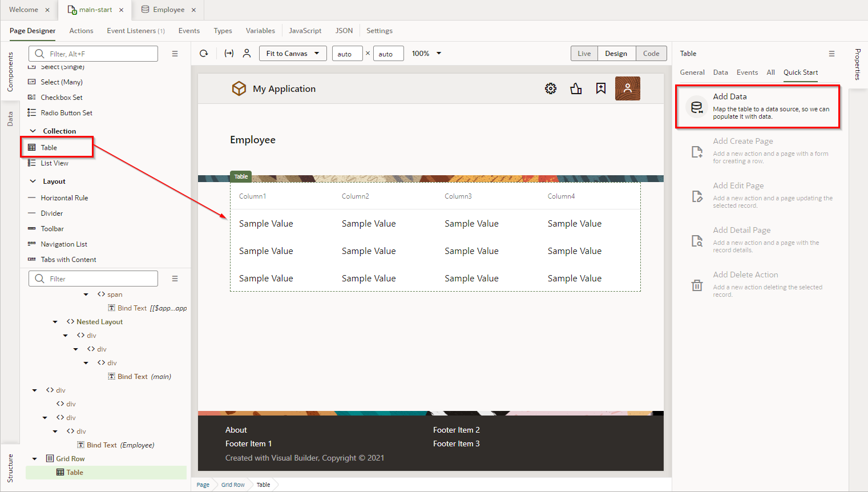Close the Employee tab
This screenshot has height=492, width=868.
click(194, 10)
